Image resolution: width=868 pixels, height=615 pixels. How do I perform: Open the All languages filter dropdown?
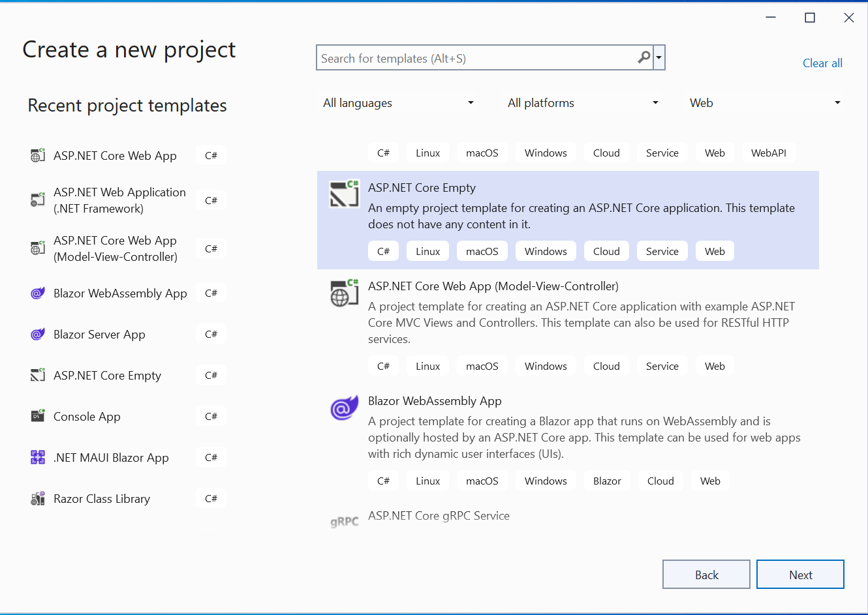point(398,103)
